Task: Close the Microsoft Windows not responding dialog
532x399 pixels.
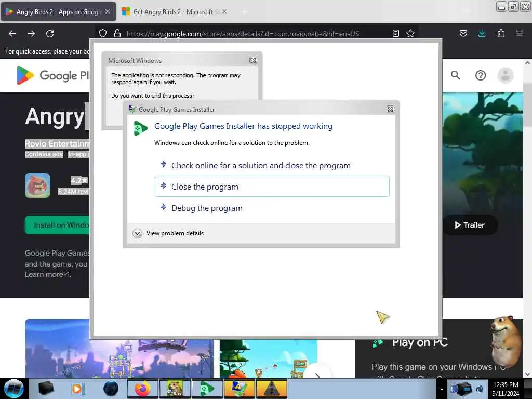Action: [x=253, y=60]
